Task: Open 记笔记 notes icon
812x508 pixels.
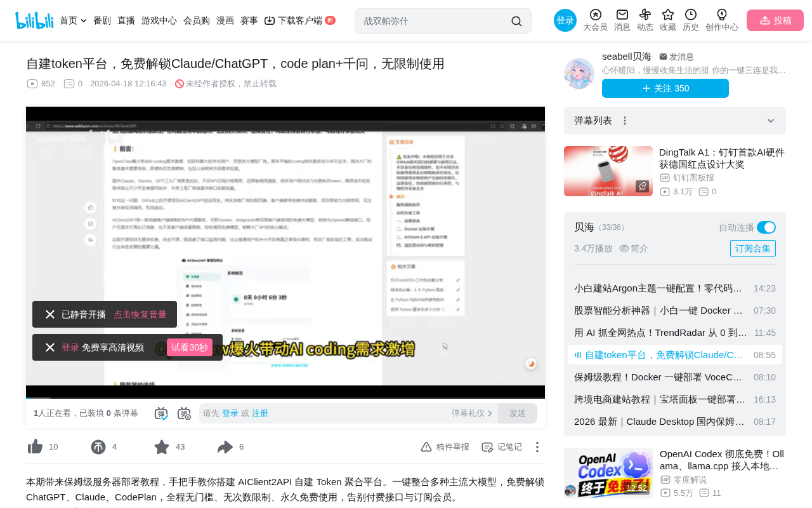Action: tap(487, 447)
